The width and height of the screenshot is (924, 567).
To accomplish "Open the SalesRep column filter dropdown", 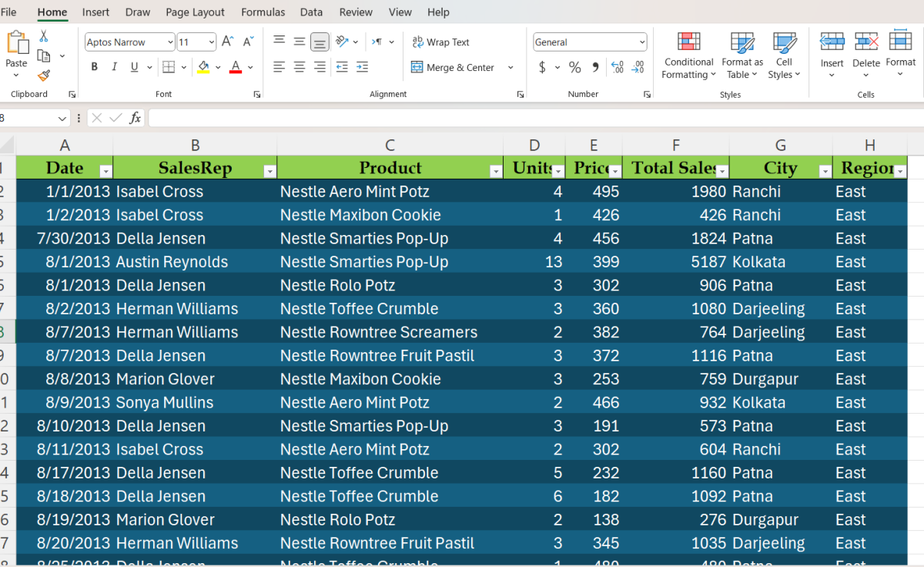I will click(269, 171).
